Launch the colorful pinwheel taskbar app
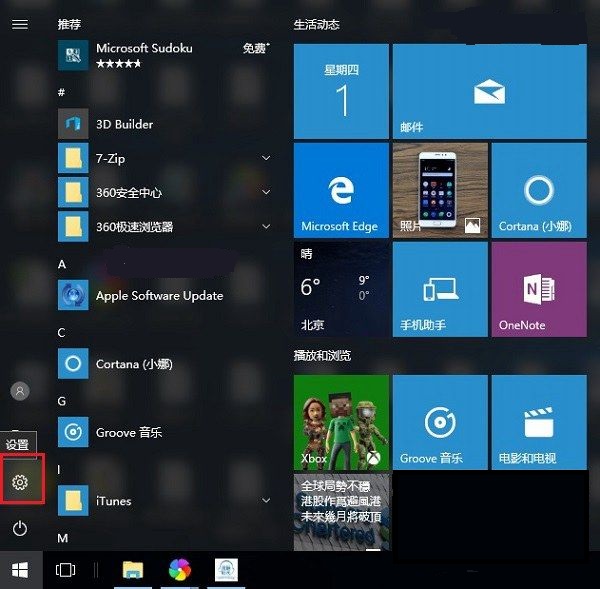 tap(179, 569)
